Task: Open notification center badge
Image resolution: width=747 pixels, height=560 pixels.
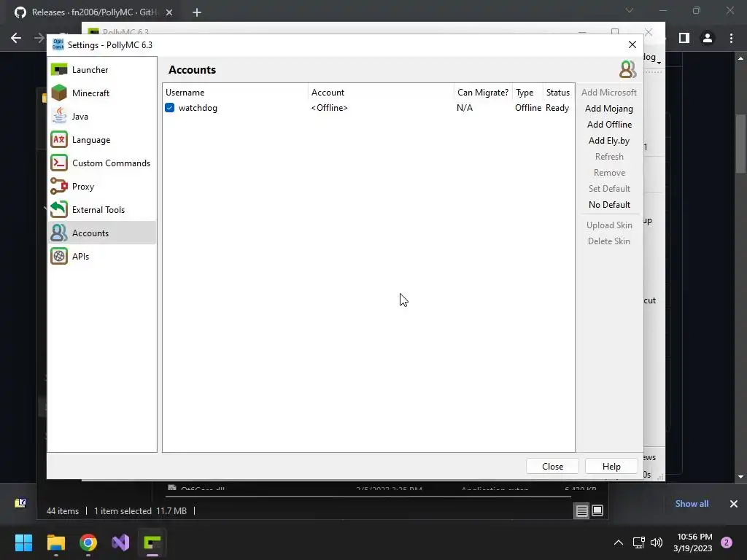Action: tap(727, 542)
